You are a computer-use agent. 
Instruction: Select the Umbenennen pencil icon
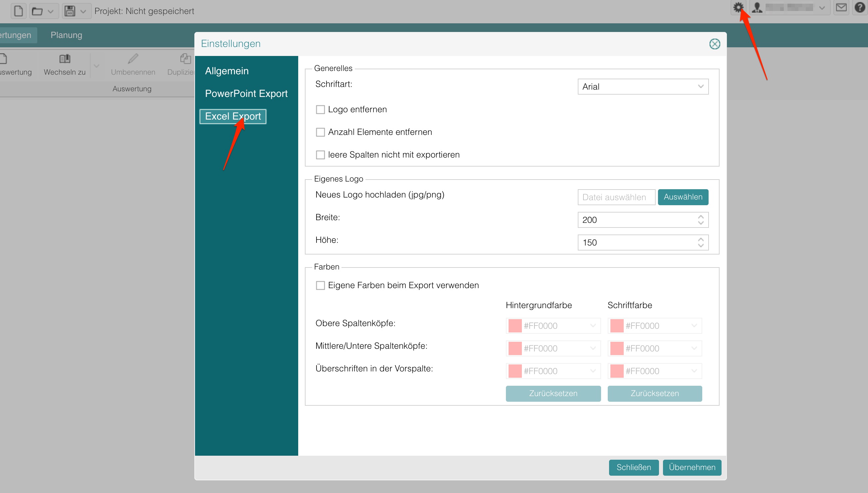133,58
